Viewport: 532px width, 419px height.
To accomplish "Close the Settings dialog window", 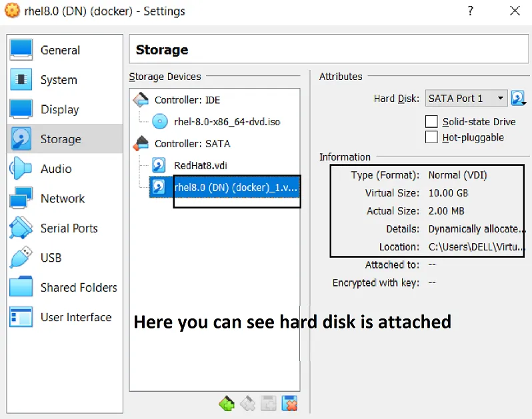I will click(x=515, y=11).
